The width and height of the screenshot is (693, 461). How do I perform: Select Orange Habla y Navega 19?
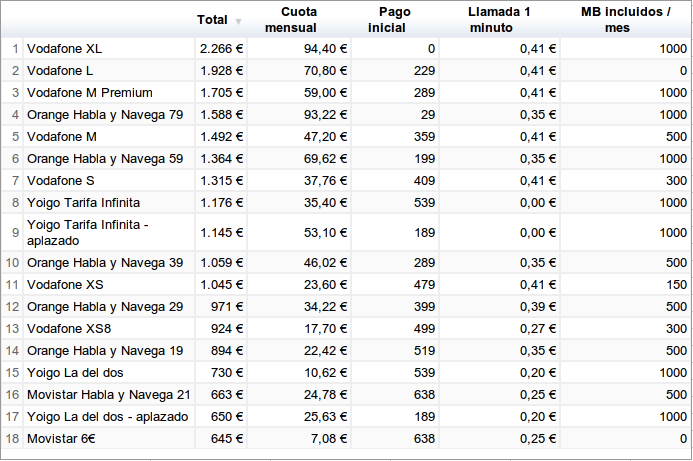click(x=105, y=351)
